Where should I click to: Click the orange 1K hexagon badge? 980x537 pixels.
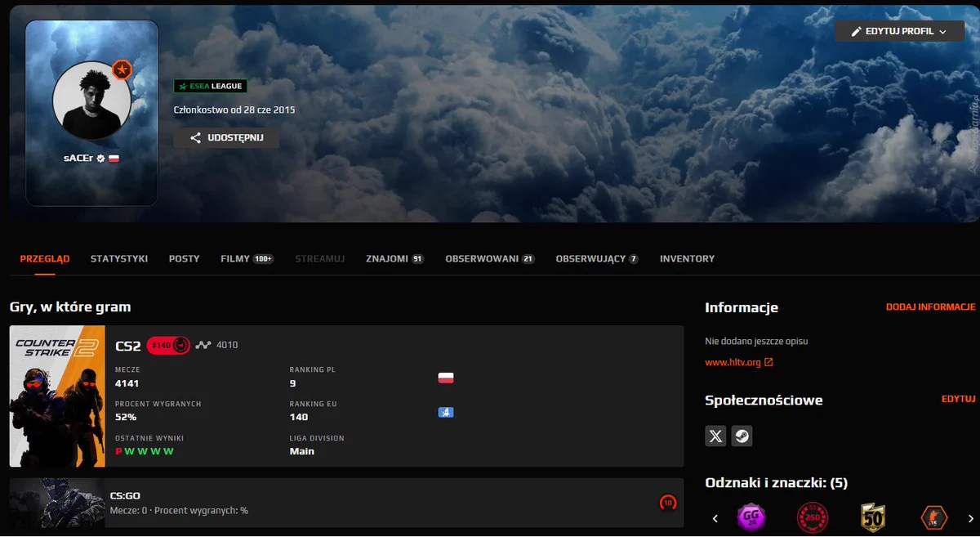click(x=934, y=517)
